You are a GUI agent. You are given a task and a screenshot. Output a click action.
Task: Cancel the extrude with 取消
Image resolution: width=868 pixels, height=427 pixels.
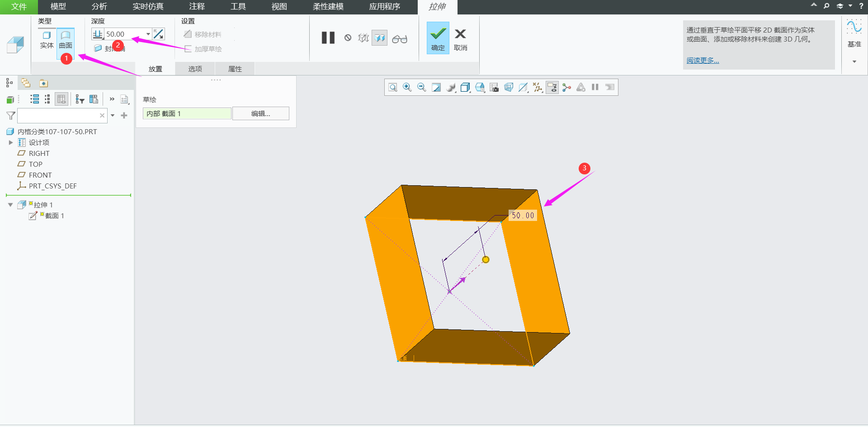point(460,39)
